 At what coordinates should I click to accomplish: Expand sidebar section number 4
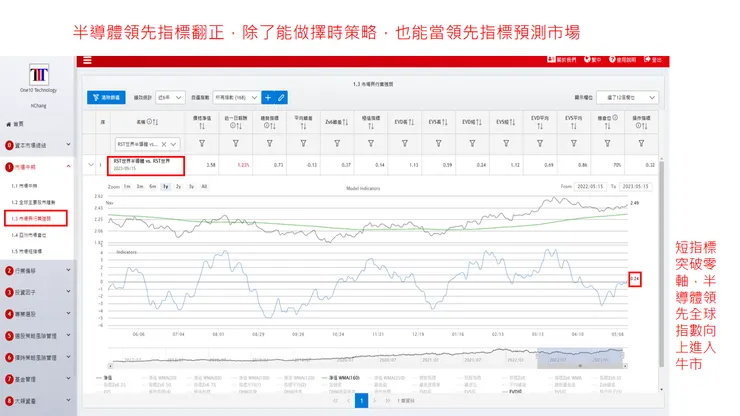pyautogui.click(x=38, y=314)
